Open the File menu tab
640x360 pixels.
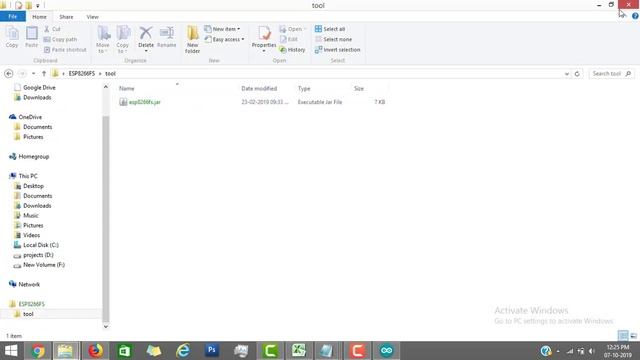point(13,16)
